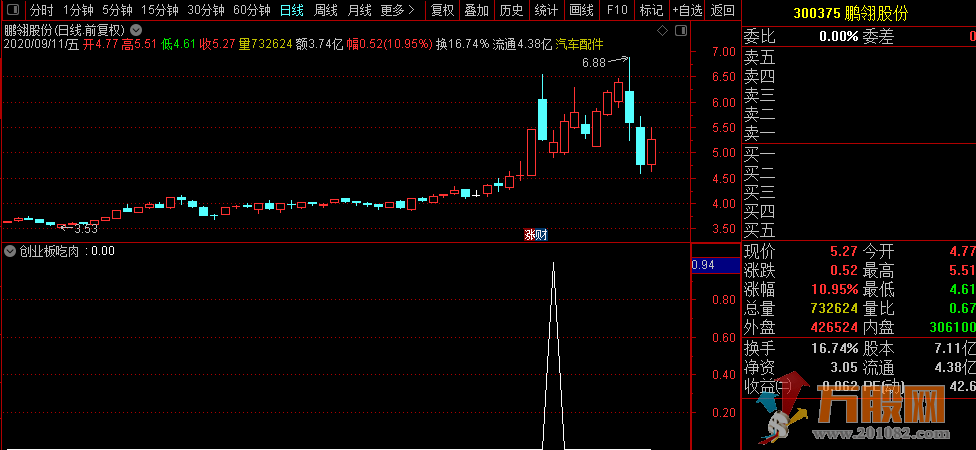
Task: Select the 15分钟 period
Action: click(x=159, y=10)
